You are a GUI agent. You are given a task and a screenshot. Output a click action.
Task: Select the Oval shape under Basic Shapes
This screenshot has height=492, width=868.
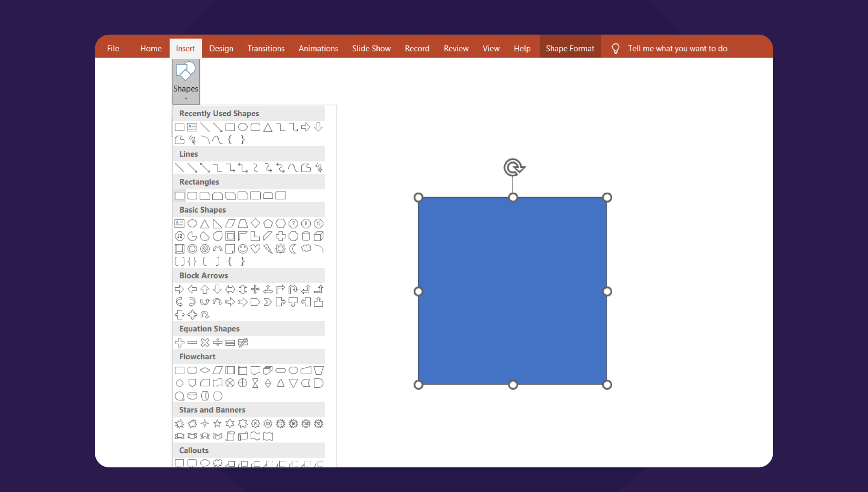pos(192,223)
